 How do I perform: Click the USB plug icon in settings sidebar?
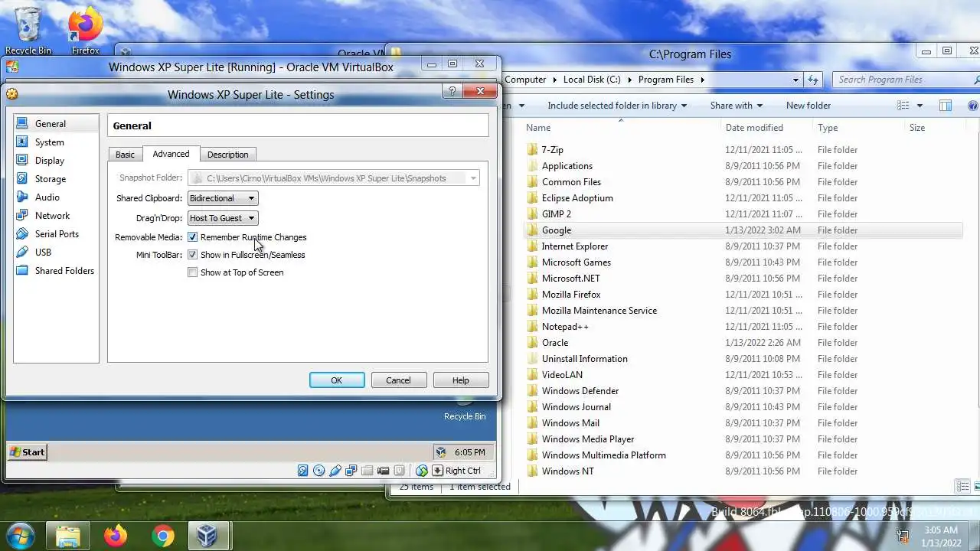(x=22, y=252)
